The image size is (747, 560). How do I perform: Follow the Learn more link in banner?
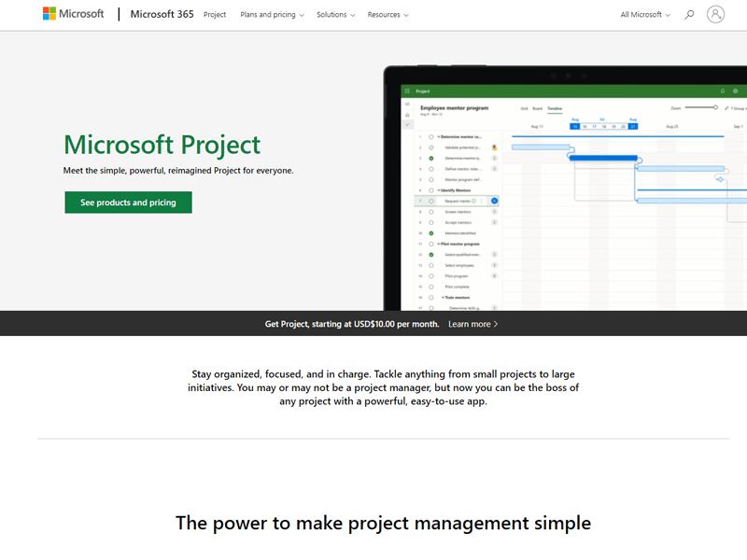click(x=472, y=324)
